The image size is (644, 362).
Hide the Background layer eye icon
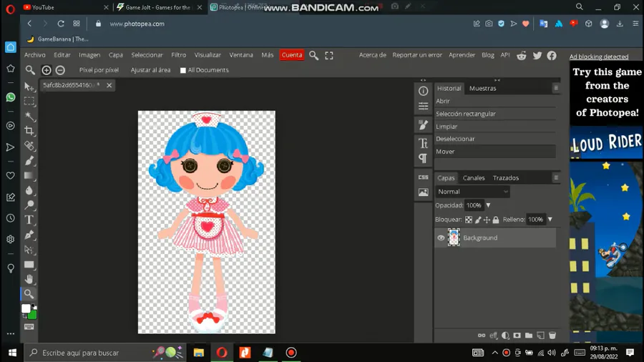[x=441, y=238]
